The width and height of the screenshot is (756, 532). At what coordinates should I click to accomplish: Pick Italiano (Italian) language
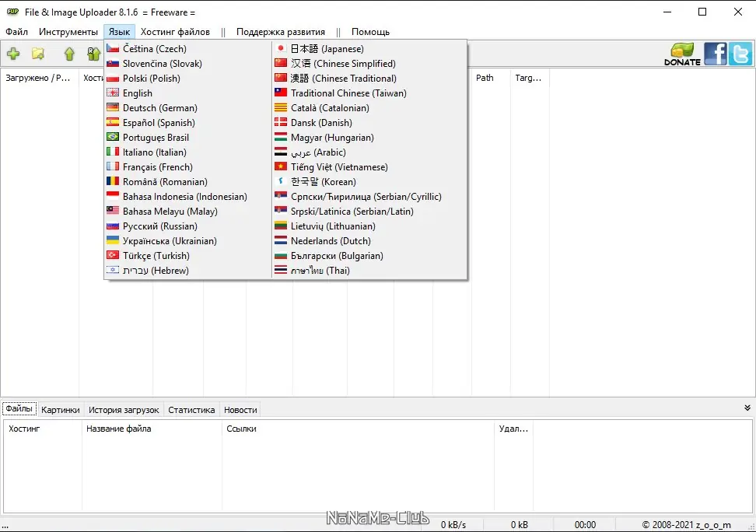click(x=188, y=152)
